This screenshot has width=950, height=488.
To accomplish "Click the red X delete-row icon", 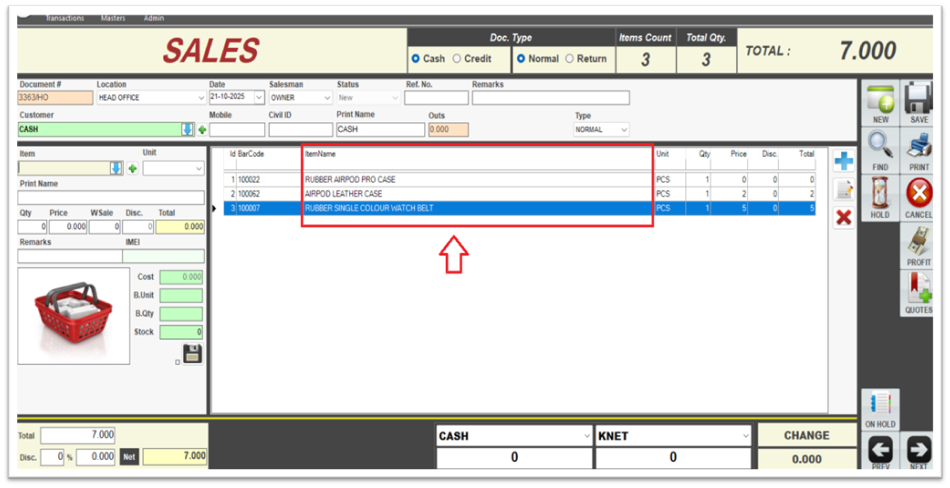I will [x=843, y=217].
